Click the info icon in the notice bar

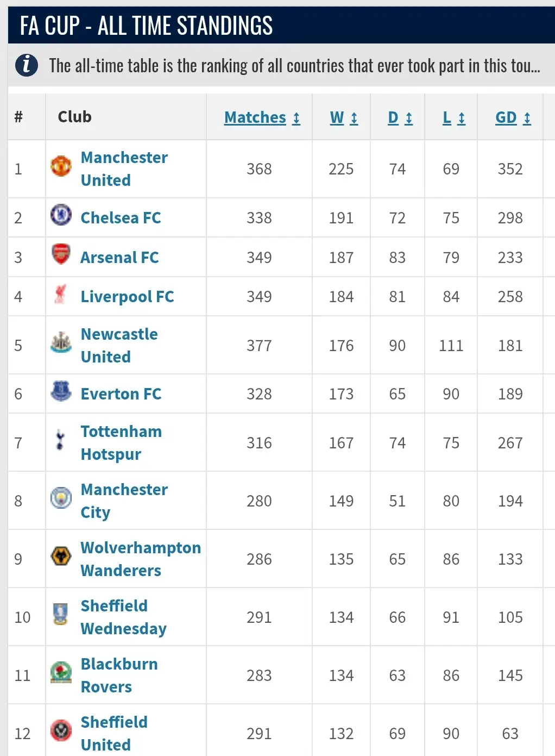27,66
